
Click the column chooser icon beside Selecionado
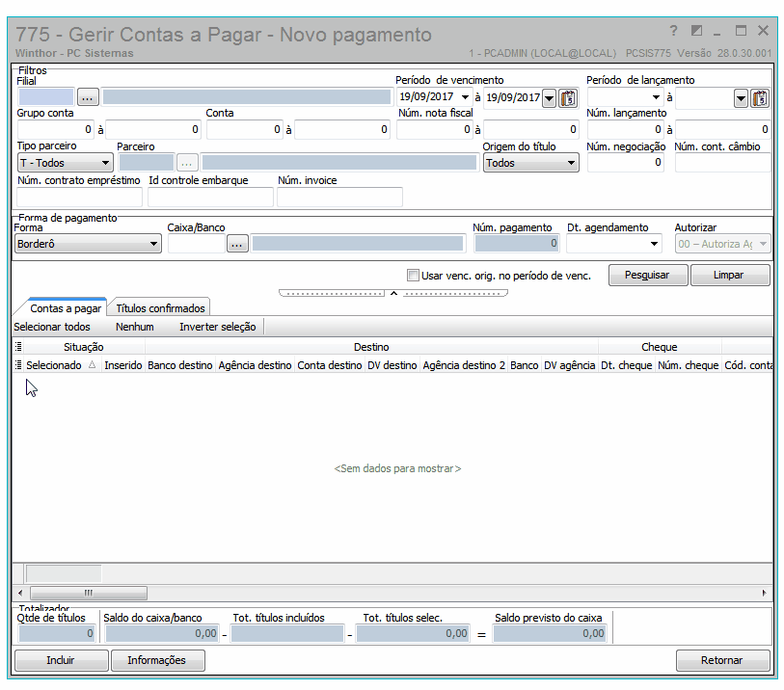click(18, 365)
